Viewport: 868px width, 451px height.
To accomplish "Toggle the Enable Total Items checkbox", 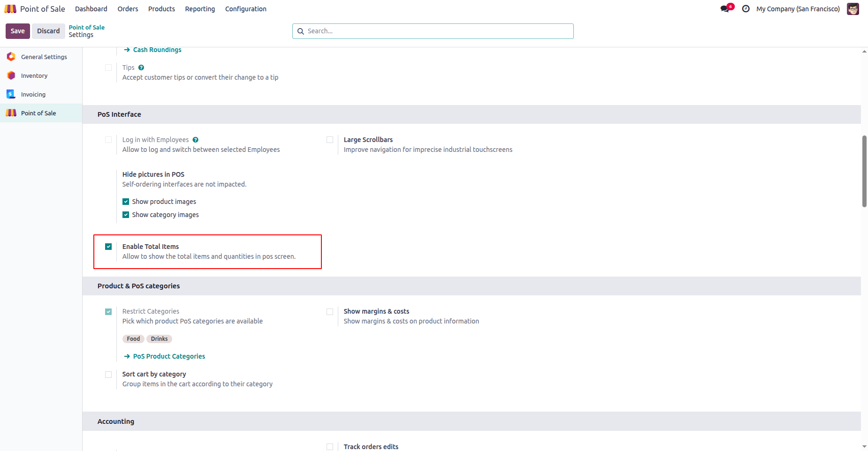I will tap(108, 247).
